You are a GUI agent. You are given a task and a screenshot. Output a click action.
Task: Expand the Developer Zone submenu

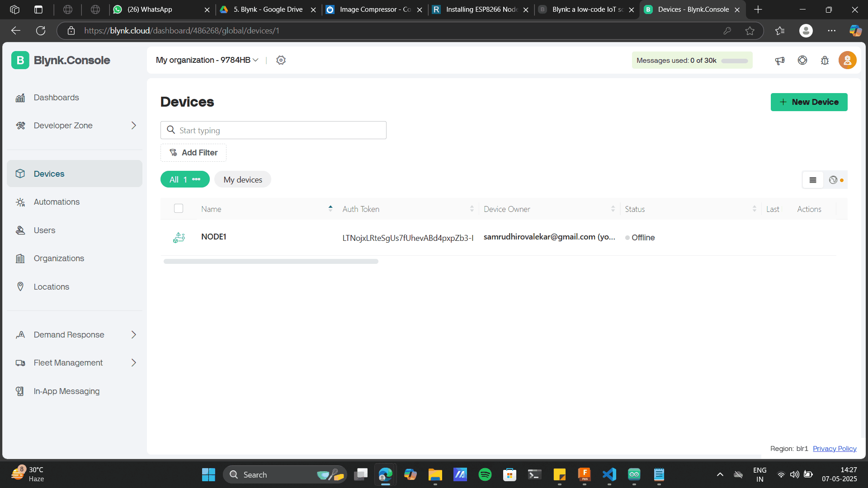click(134, 126)
